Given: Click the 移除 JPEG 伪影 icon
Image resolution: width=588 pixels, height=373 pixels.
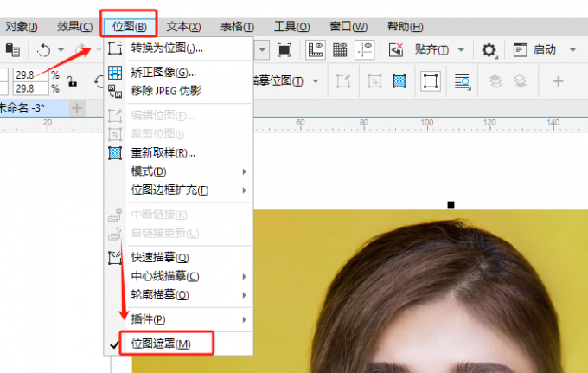Looking at the screenshot, I should [115, 91].
